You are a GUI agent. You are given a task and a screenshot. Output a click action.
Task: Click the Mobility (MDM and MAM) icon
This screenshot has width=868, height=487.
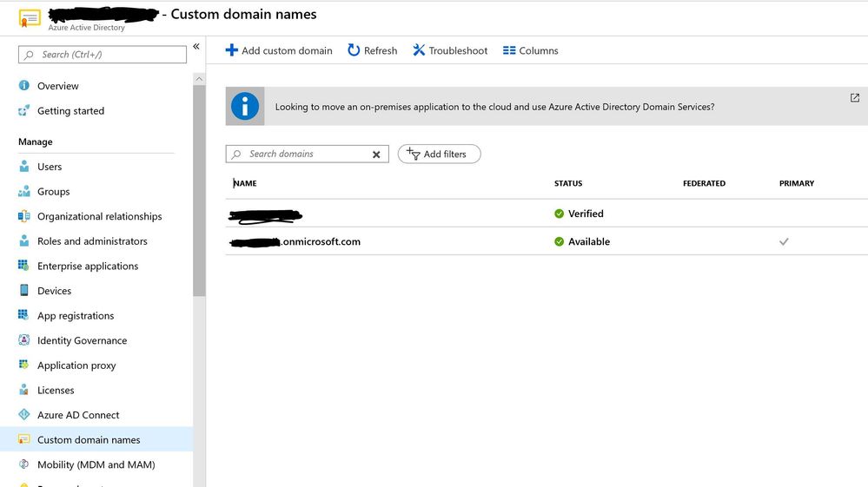click(x=23, y=464)
